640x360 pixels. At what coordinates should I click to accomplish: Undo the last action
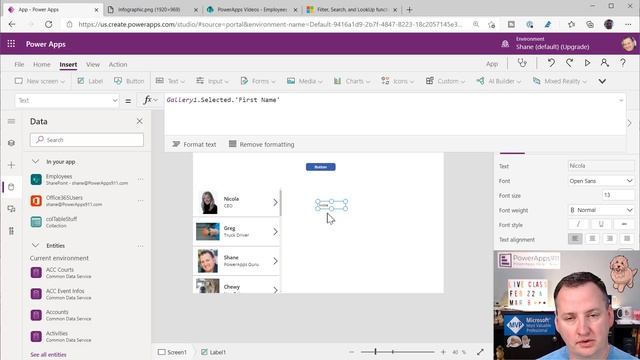(x=551, y=63)
